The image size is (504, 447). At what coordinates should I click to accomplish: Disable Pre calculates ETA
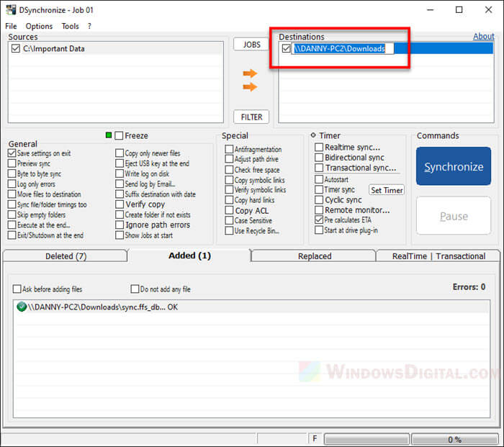pyautogui.click(x=319, y=220)
